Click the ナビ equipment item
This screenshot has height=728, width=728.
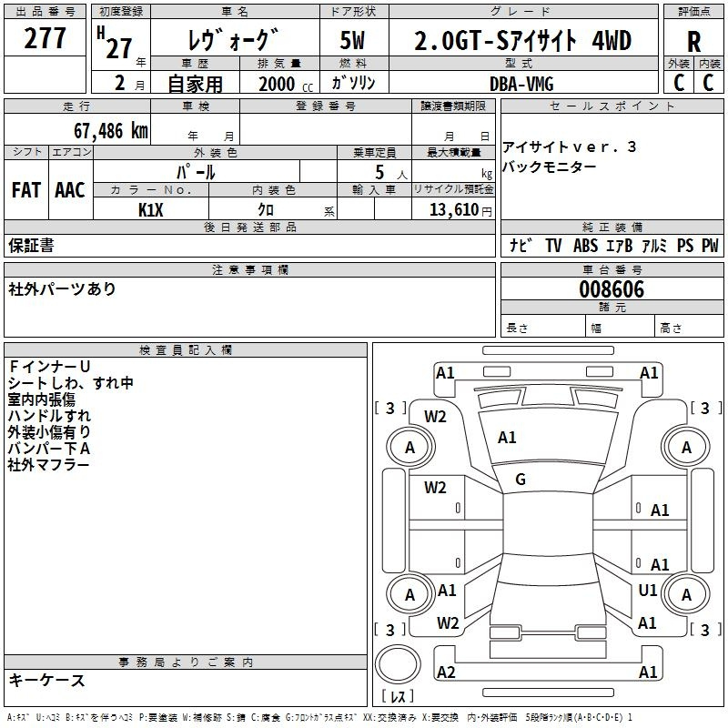click(521, 245)
